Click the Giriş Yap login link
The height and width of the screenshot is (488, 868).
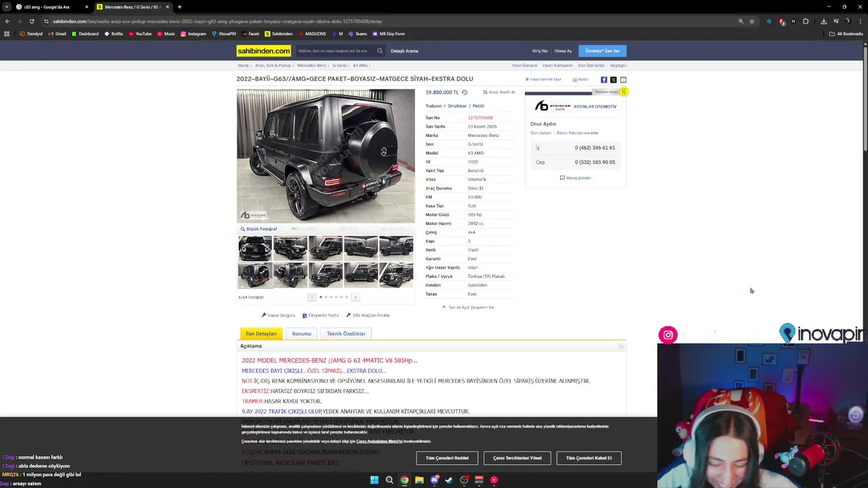tap(540, 51)
